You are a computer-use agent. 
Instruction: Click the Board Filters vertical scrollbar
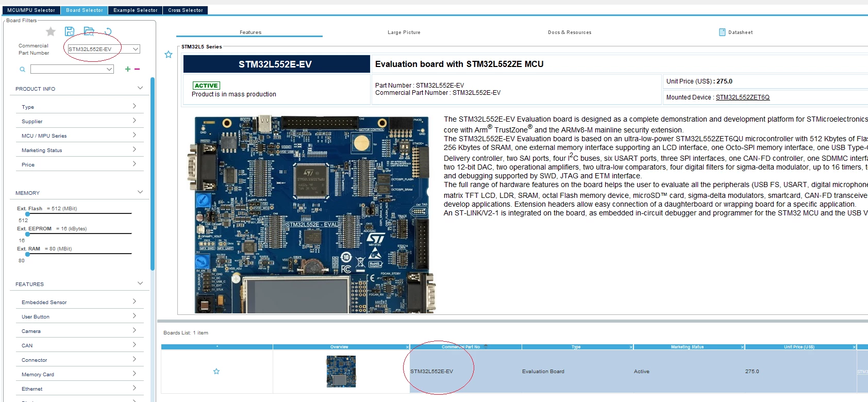point(153,174)
